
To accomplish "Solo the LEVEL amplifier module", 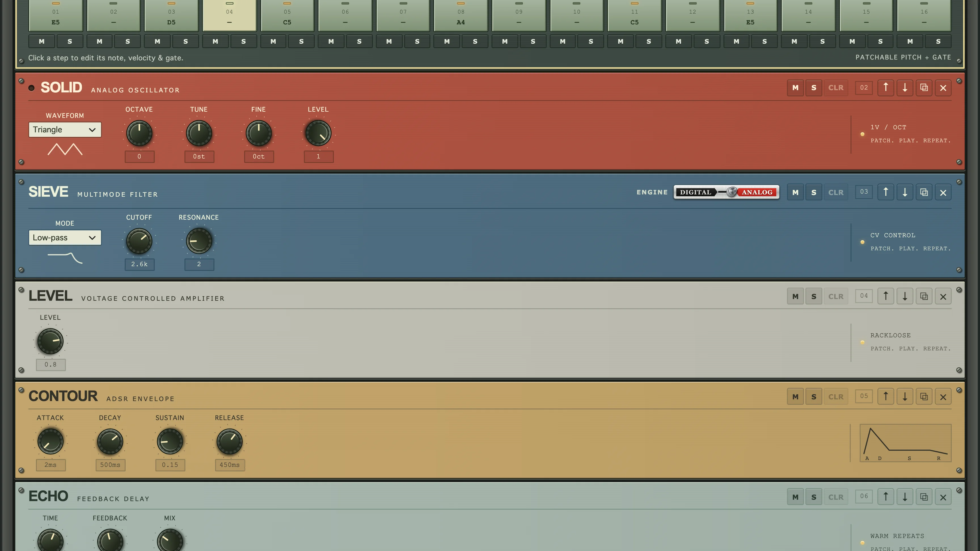I will 814,296.
